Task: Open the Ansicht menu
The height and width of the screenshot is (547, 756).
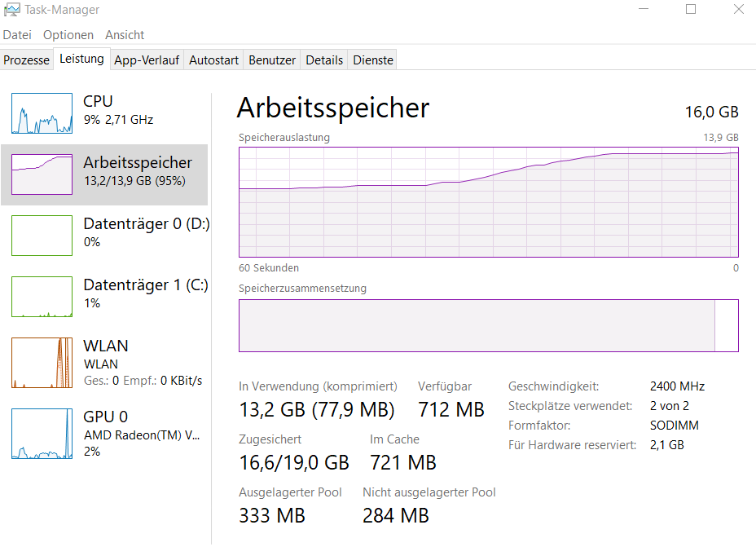Action: point(125,35)
